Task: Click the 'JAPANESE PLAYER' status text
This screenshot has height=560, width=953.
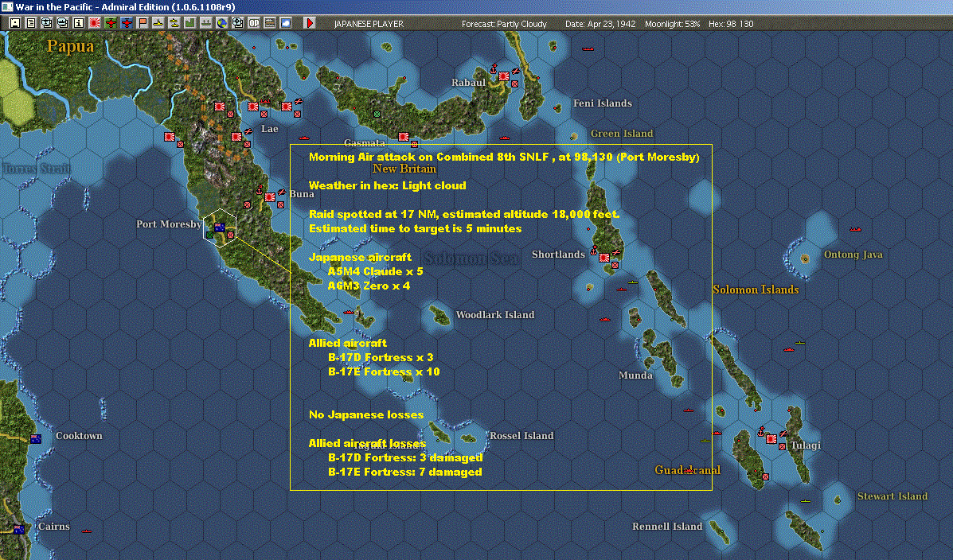Action: [x=369, y=24]
